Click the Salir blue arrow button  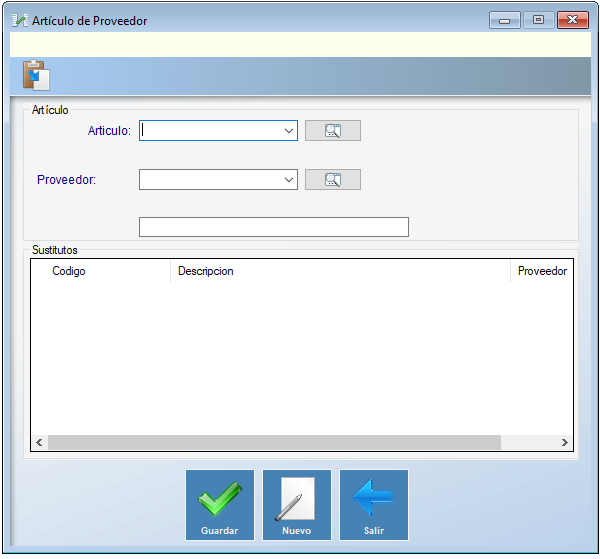click(373, 505)
